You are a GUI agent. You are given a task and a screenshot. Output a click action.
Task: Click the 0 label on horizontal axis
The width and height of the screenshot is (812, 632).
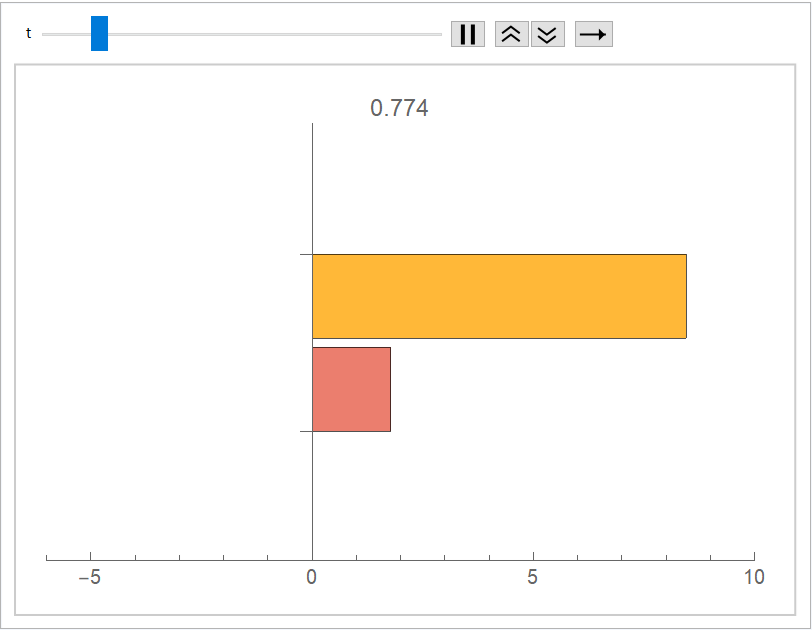click(x=312, y=578)
